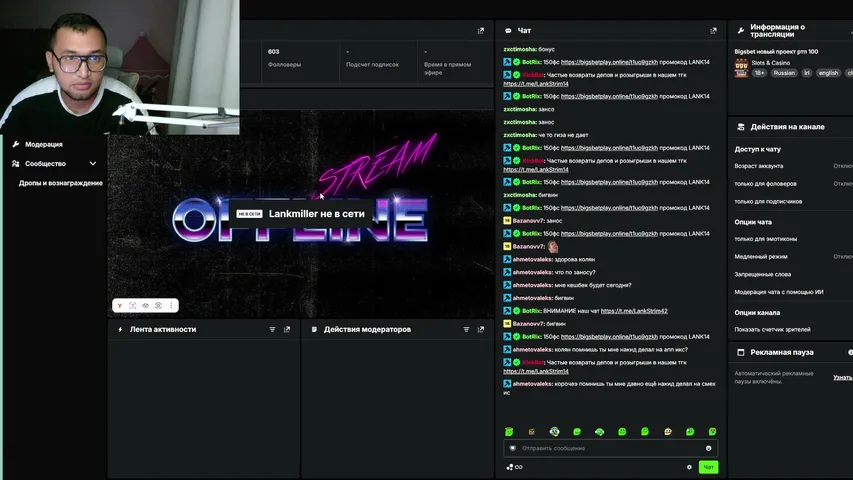
Task: Click the chat message 'zxctimosha: бонус'
Action: pos(529,49)
